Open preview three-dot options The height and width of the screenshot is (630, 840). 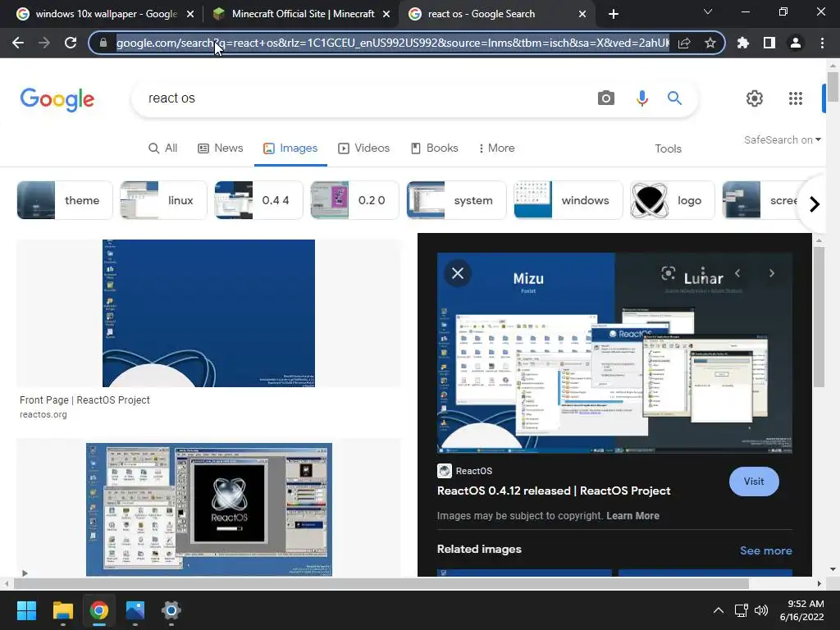pyautogui.click(x=703, y=273)
